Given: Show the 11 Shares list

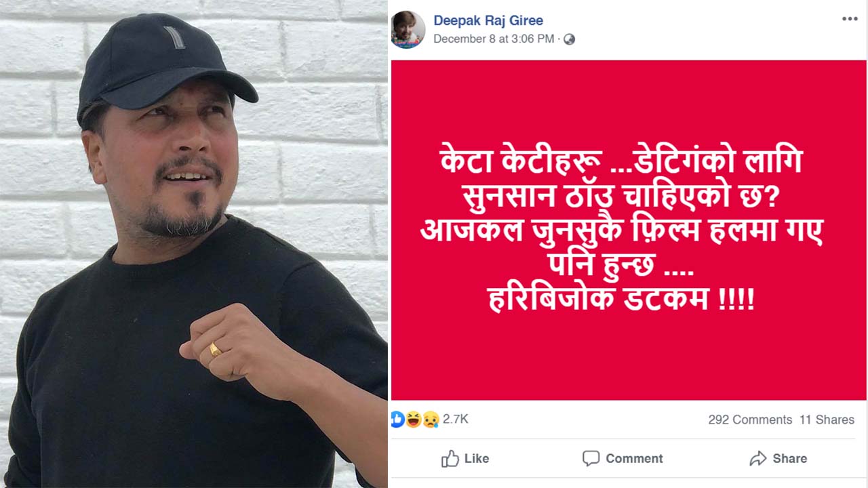Looking at the screenshot, I should [827, 420].
